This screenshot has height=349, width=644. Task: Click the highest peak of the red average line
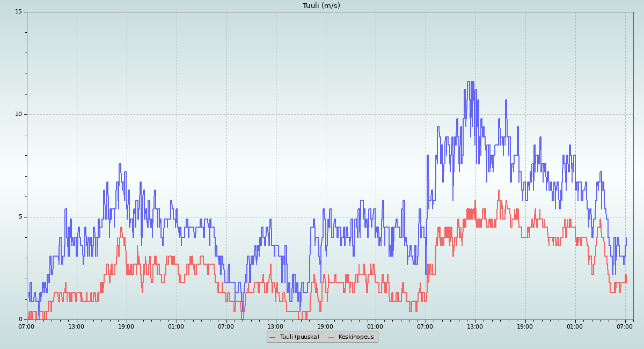(499, 190)
